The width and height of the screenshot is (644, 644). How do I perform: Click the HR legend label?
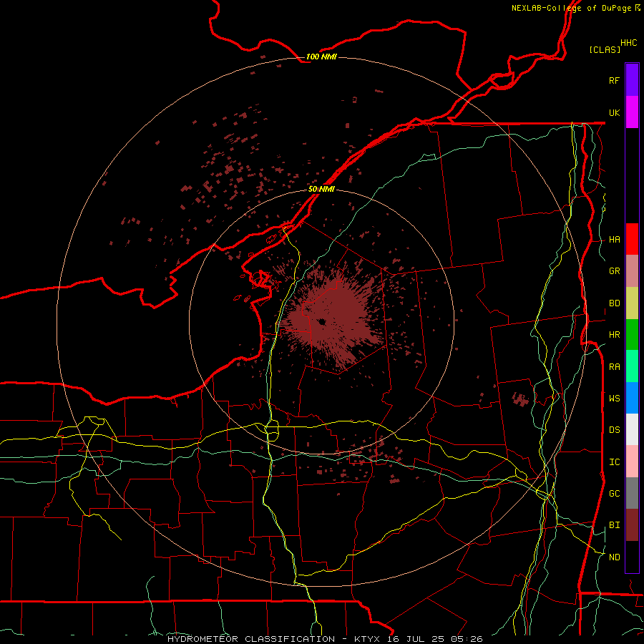614,335
